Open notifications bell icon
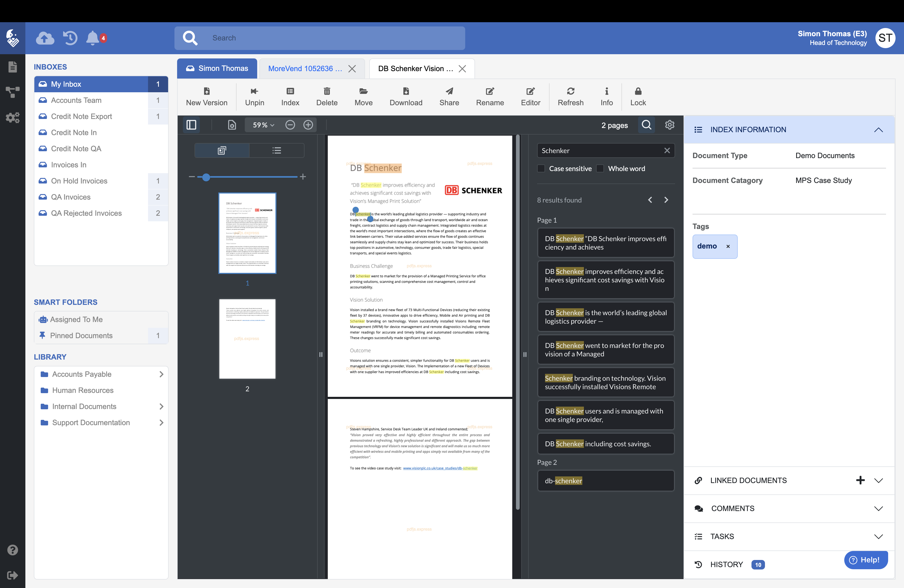This screenshot has width=904, height=588. [93, 38]
